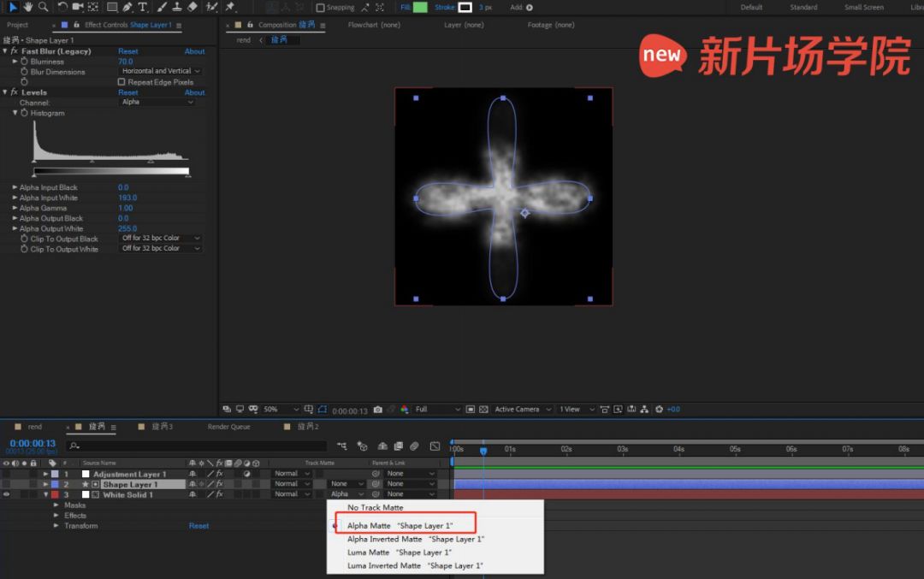Click the timeline layer search field
Viewport: 924px width, 579px height.
(x=197, y=446)
